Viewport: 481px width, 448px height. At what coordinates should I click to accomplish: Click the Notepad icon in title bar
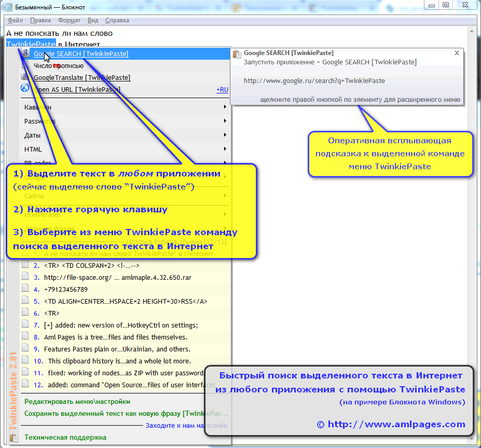point(9,7)
